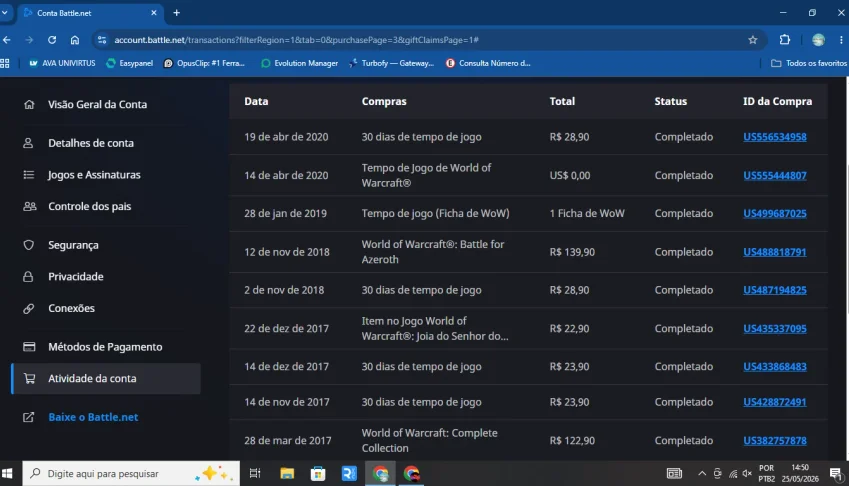Click the R$ 139,90 total cell

(572, 252)
